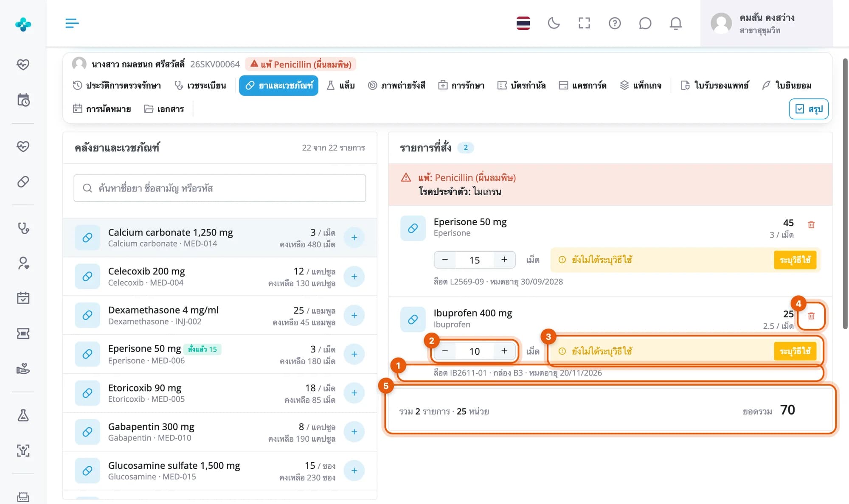Click ระบุวิธีใช้ for Ibuprofen
849x504 pixels.
(x=795, y=351)
